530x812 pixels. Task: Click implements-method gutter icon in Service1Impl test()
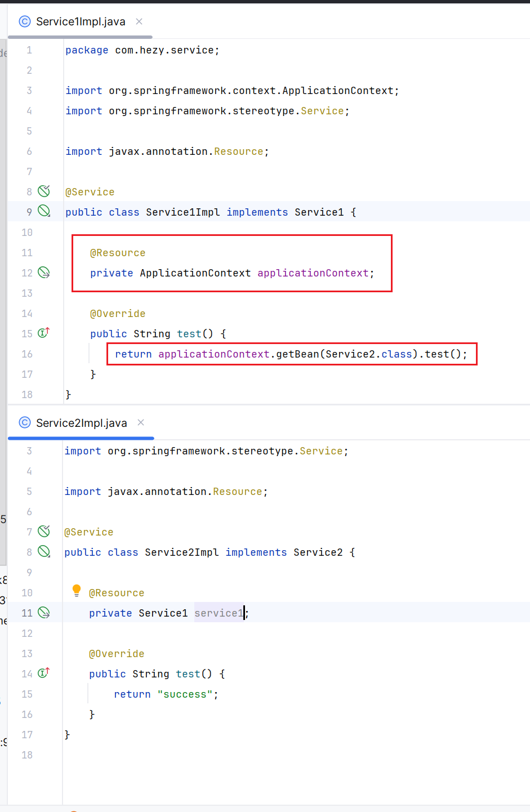click(44, 333)
